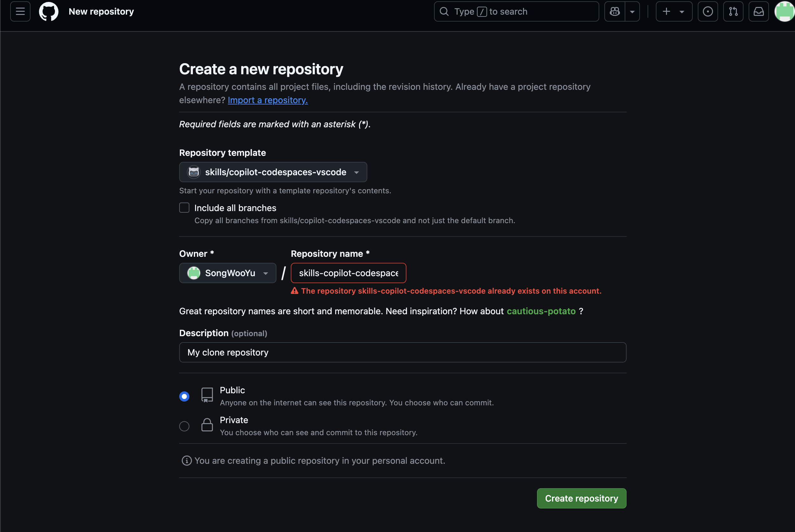Image resolution: width=795 pixels, height=532 pixels.
Task: Open the hamburger navigation menu
Action: [20, 11]
